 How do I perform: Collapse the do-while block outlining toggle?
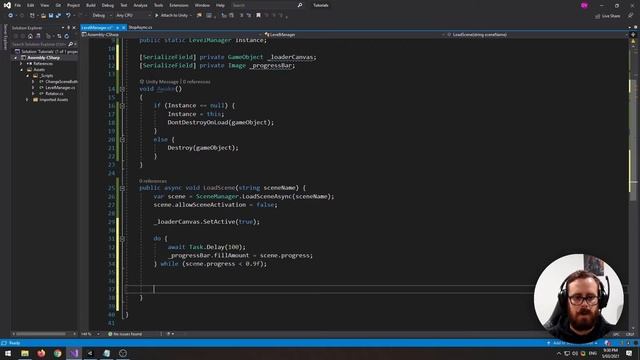[122, 238]
